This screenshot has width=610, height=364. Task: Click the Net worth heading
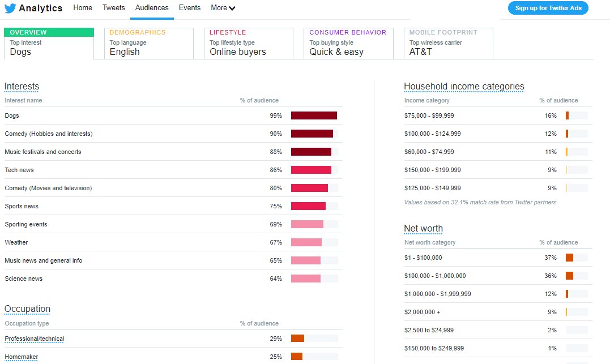[423, 229]
